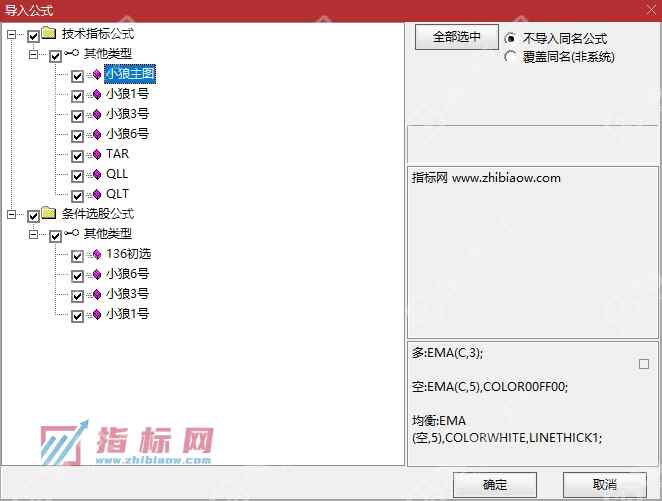
Task: Select 136初选 formula in tree
Action: coord(128,254)
